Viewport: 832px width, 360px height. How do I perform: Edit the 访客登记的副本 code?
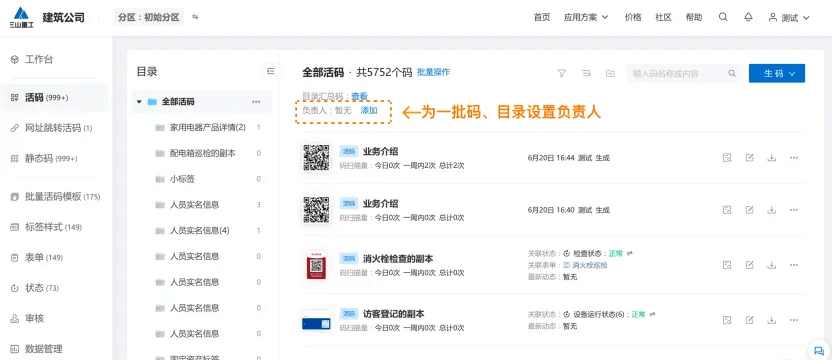[x=749, y=320]
